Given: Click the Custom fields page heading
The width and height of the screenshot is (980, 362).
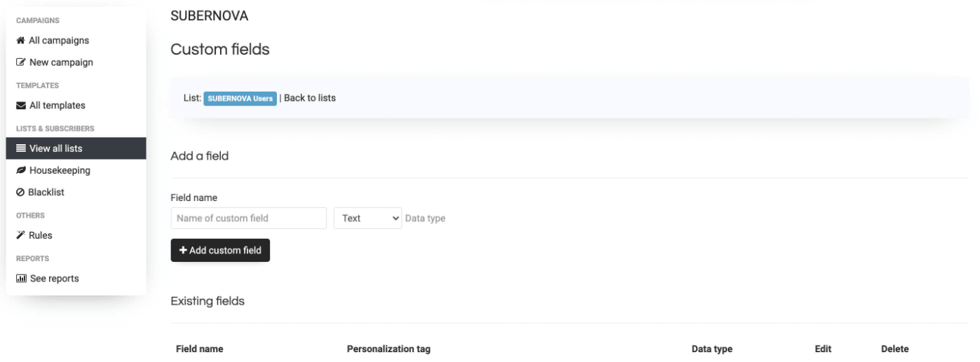Looking at the screenshot, I should click(x=220, y=50).
